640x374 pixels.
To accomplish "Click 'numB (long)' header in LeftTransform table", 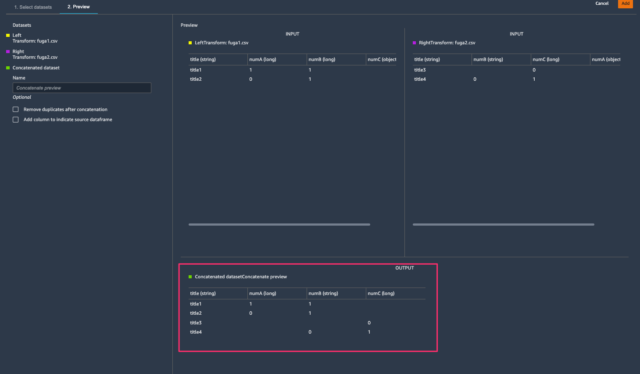I will click(336, 60).
